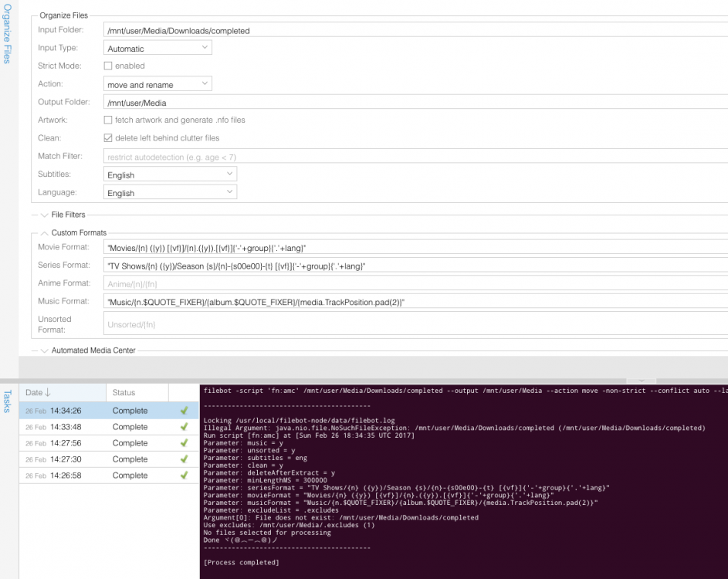The image size is (728, 579).
Task: Click the green checkmark on the 14:34:26 task
Action: (185, 411)
